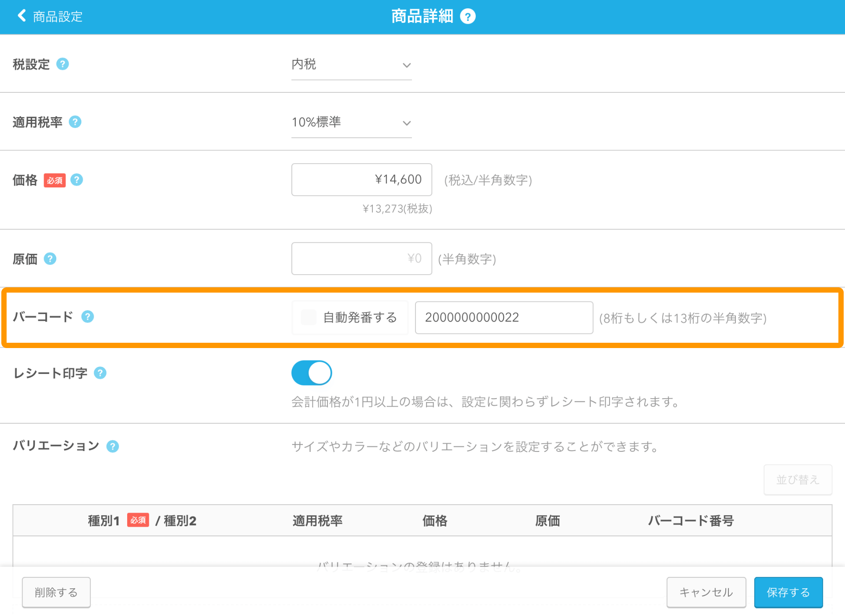Enable the 自動発番する checkbox
The image size is (845, 616).
(308, 317)
